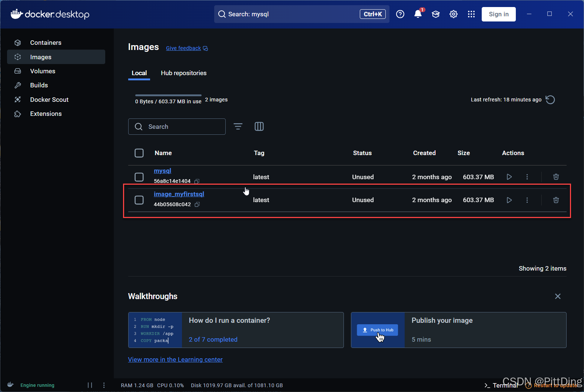Open the image_myfirstsql image link
The height and width of the screenshot is (392, 584).
[179, 194]
